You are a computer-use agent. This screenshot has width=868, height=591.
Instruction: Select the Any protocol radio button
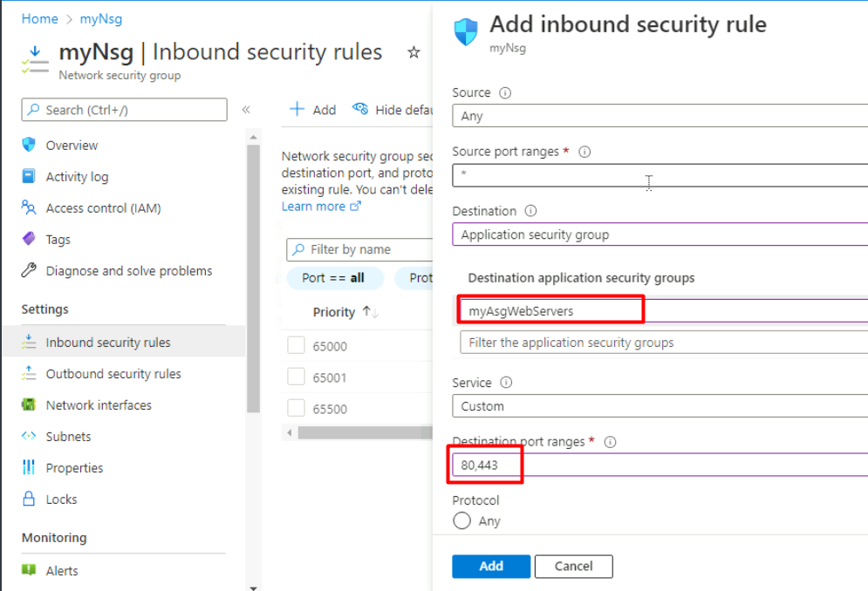tap(461, 520)
